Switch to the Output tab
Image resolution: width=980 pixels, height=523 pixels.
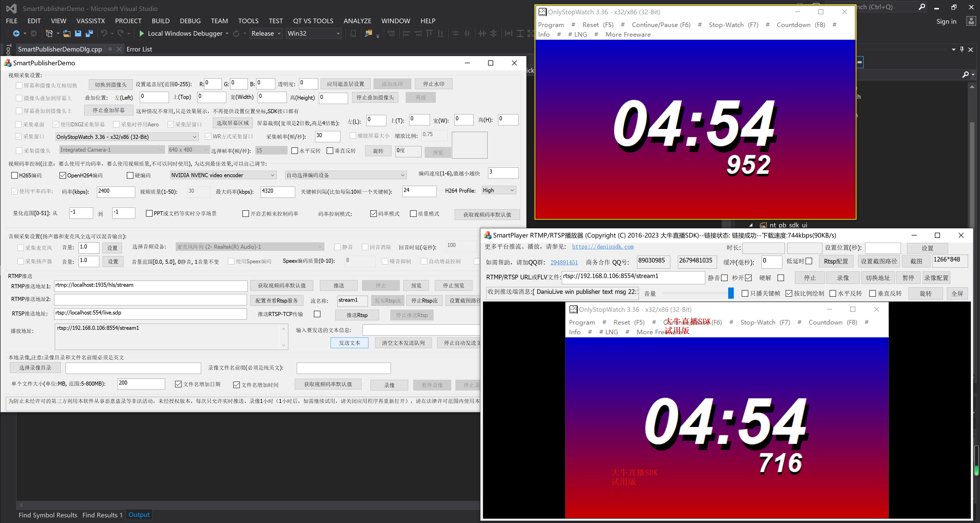pos(139,515)
